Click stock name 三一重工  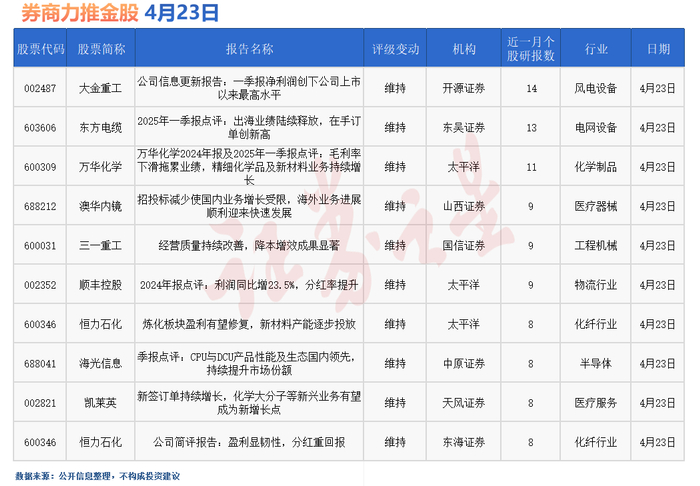coord(100,245)
